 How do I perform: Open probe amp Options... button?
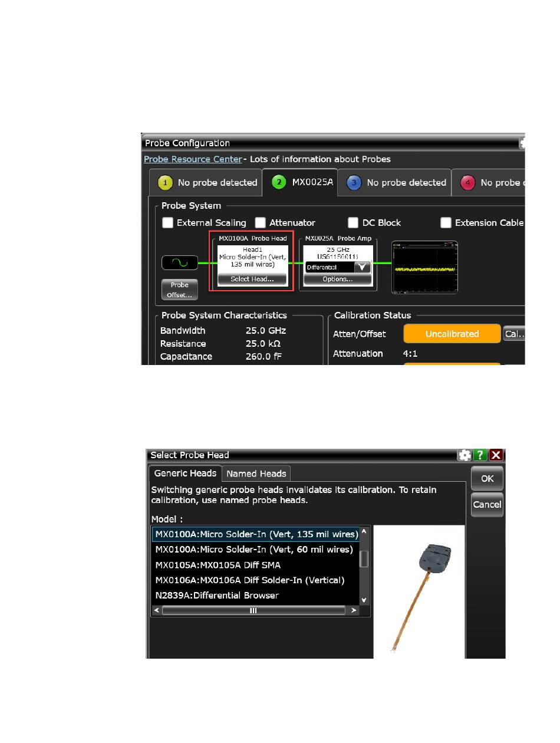click(338, 279)
